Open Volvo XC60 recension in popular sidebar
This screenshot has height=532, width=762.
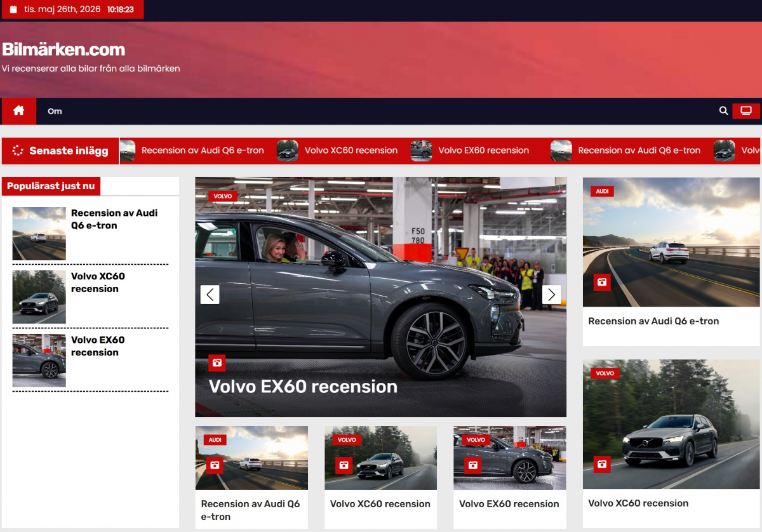pos(98,283)
